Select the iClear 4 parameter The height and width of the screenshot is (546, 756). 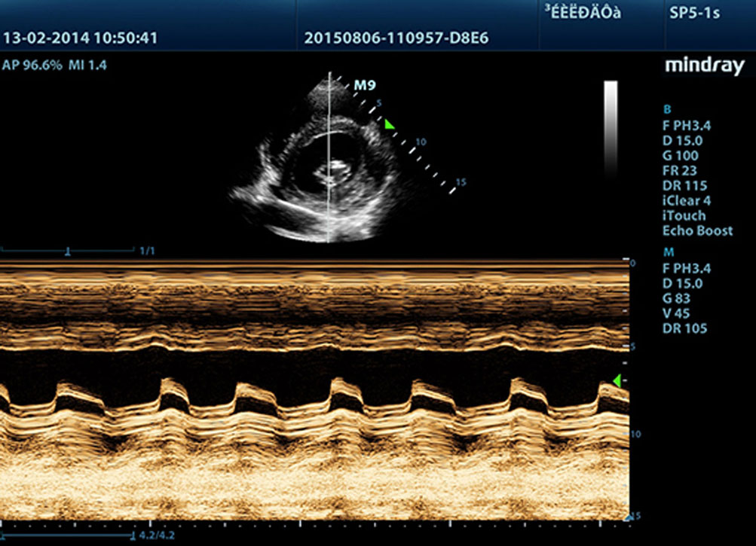[687, 201]
